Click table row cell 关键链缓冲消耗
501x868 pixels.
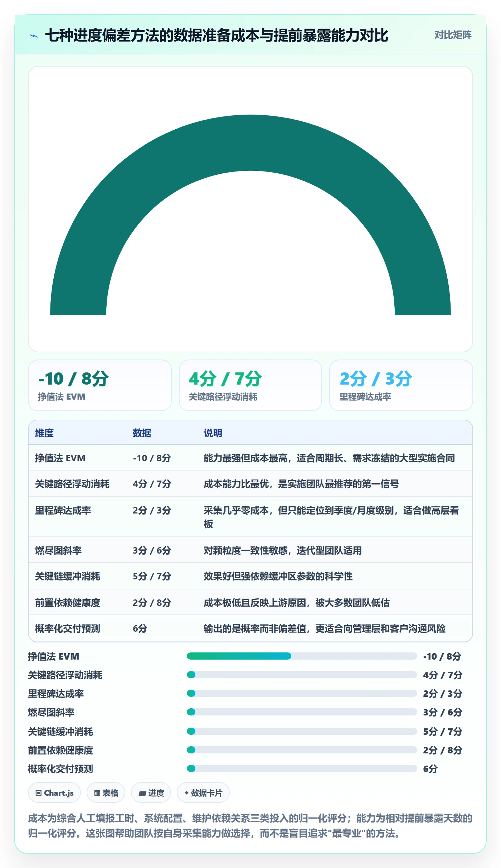pyautogui.click(x=68, y=576)
